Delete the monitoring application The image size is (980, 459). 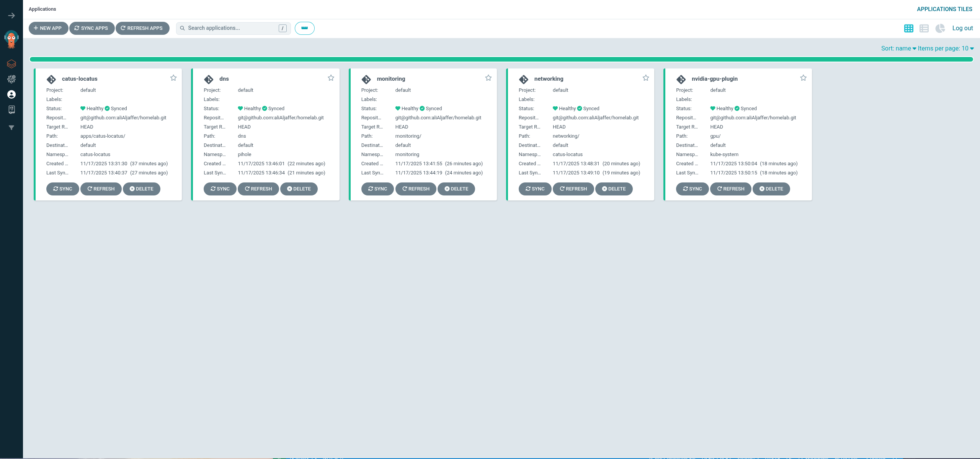pyautogui.click(x=456, y=189)
